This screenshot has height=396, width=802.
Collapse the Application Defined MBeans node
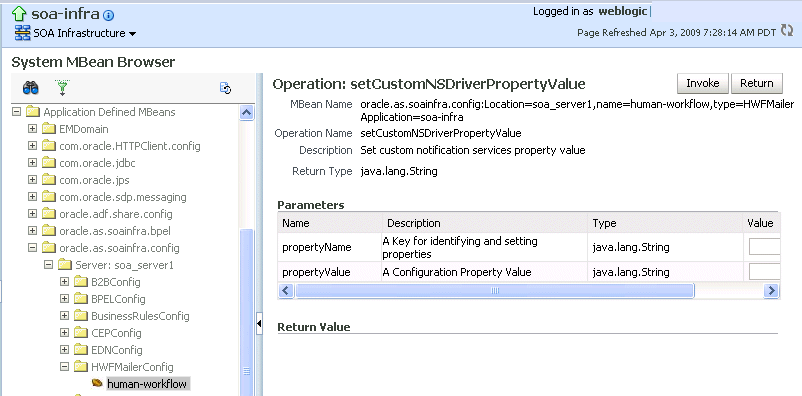click(16, 112)
